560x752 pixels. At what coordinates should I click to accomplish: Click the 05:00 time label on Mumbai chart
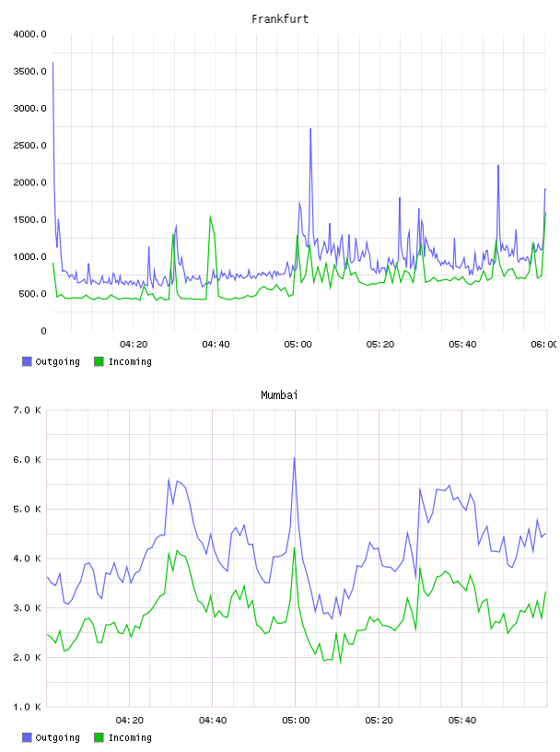coord(296,721)
